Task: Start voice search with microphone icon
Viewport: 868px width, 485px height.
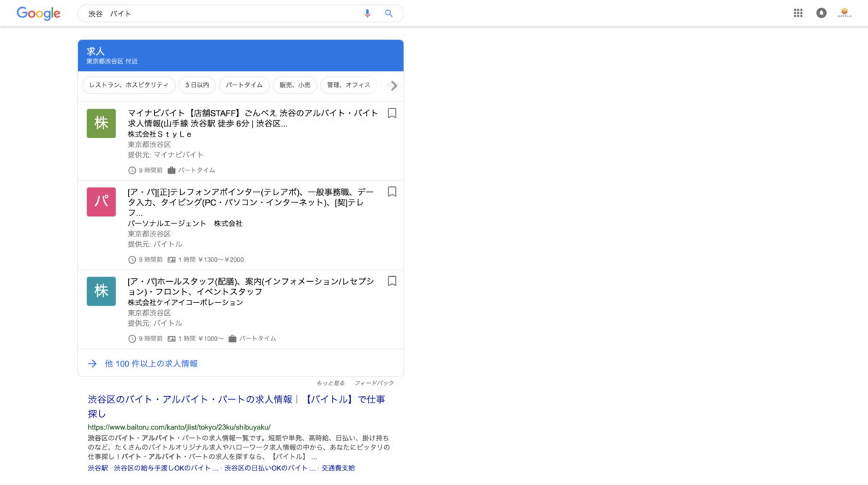Action: (x=367, y=14)
